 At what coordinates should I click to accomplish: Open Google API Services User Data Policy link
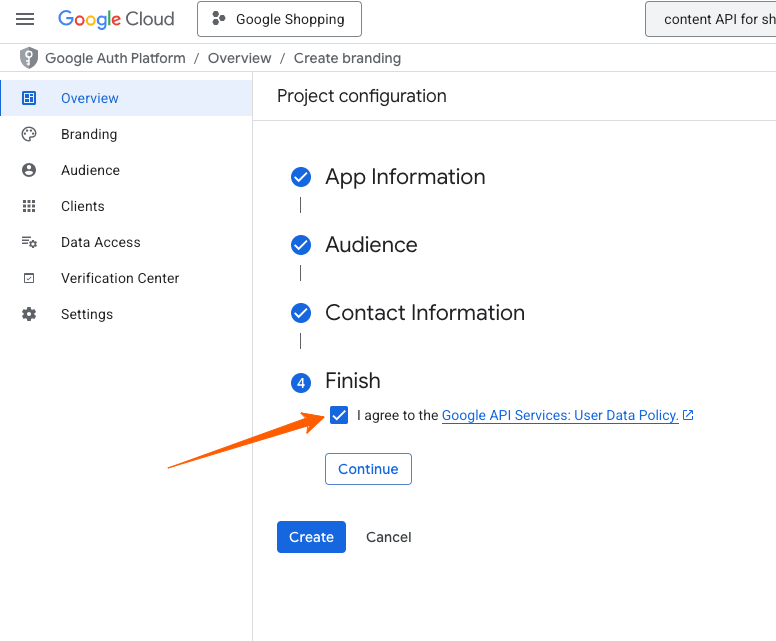pyautogui.click(x=560, y=415)
